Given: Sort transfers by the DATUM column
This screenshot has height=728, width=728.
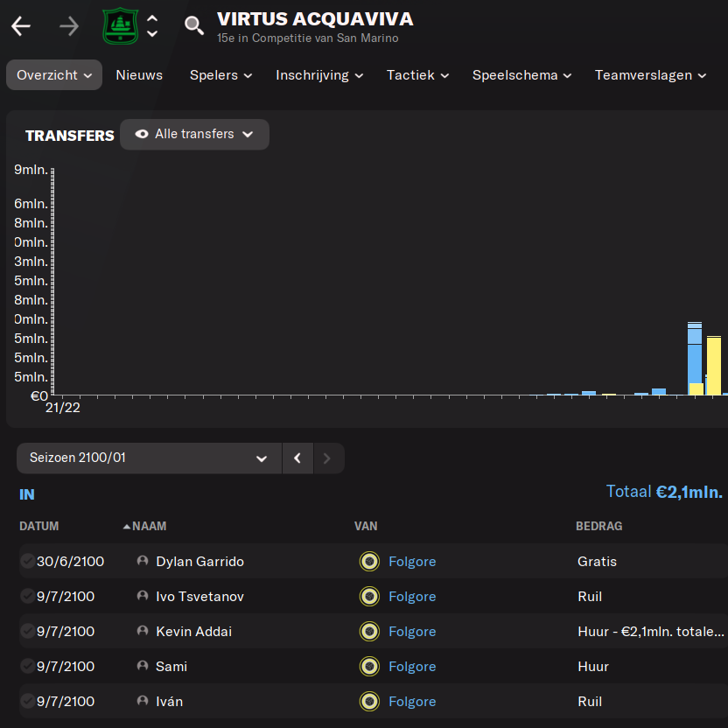Looking at the screenshot, I should (39, 526).
